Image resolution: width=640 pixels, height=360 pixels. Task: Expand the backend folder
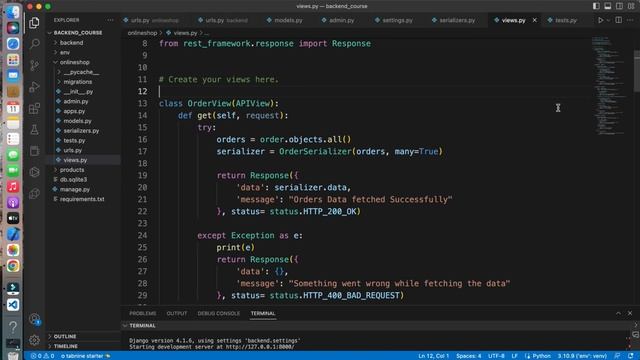[x=71, y=42]
